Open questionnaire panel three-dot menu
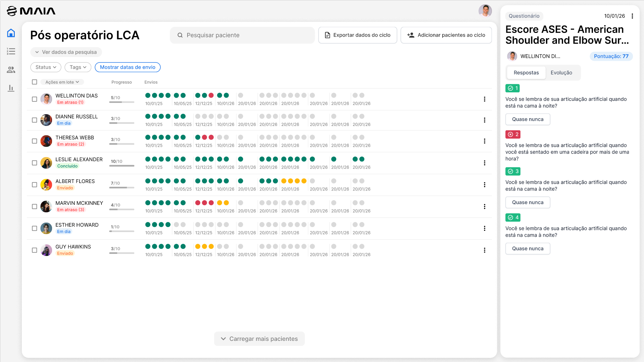This screenshot has height=362, width=644. tap(632, 16)
